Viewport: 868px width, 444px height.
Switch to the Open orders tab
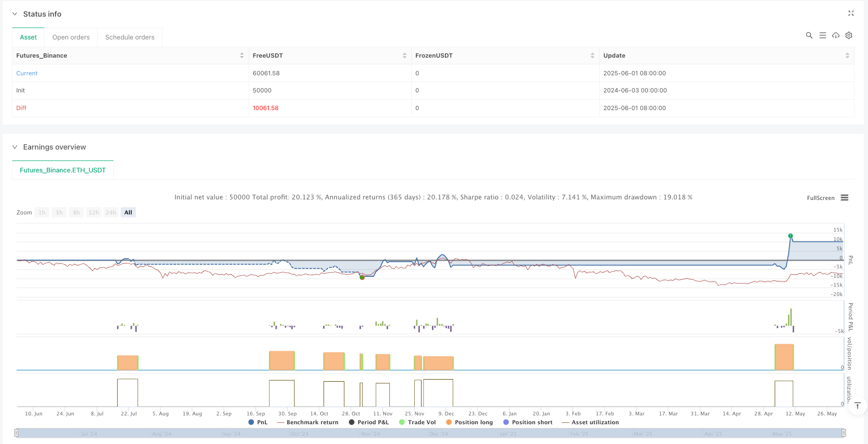click(71, 37)
